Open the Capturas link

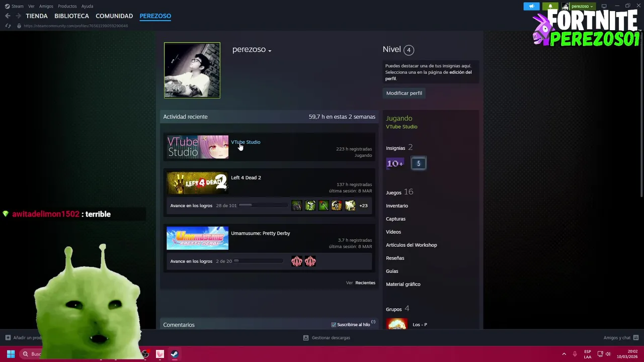click(395, 219)
